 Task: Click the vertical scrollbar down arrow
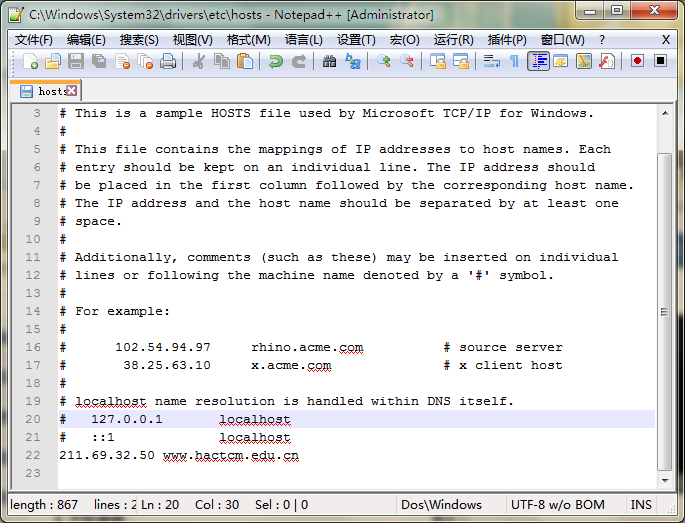click(665, 481)
